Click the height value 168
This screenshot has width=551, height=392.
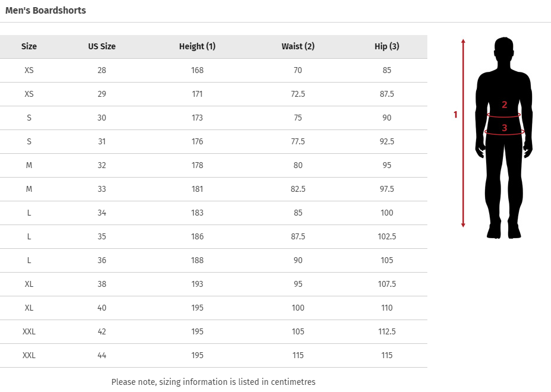pyautogui.click(x=197, y=70)
